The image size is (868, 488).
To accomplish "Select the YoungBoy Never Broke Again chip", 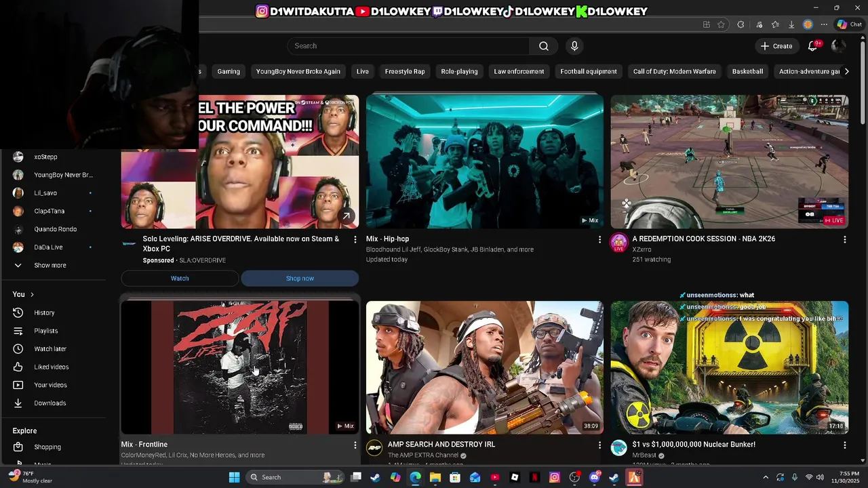I will 298,71.
